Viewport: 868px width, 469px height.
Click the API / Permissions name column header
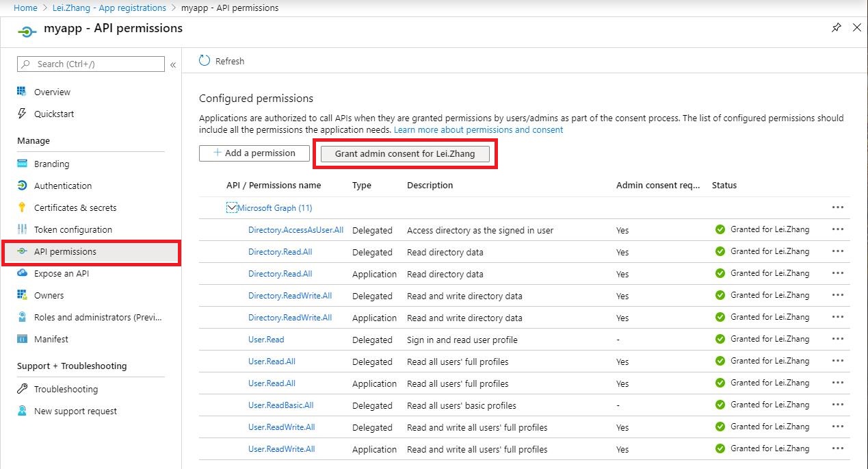(274, 185)
